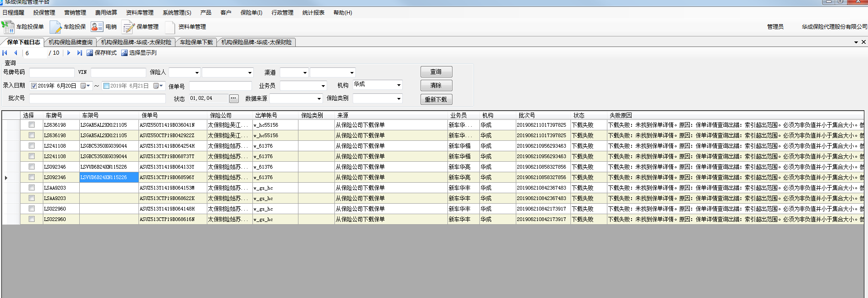
Task: Expand the 机构 dropdown showing 华成
Action: tap(399, 85)
